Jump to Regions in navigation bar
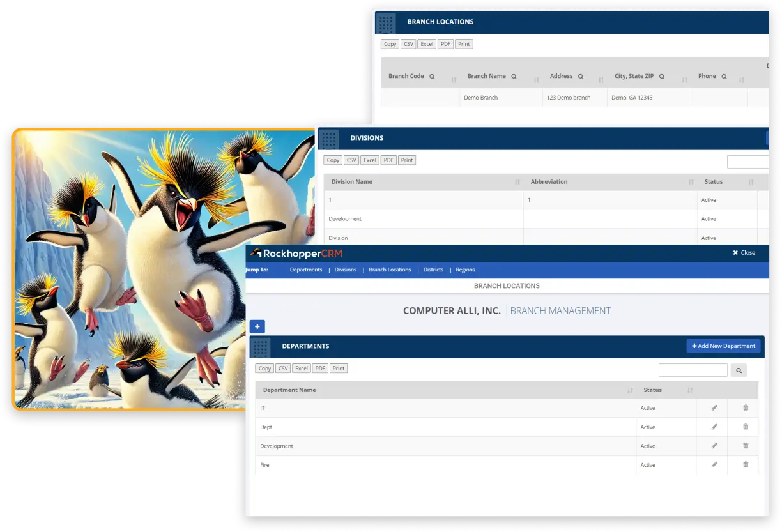Viewport: 782px width, 532px height. coord(465,270)
